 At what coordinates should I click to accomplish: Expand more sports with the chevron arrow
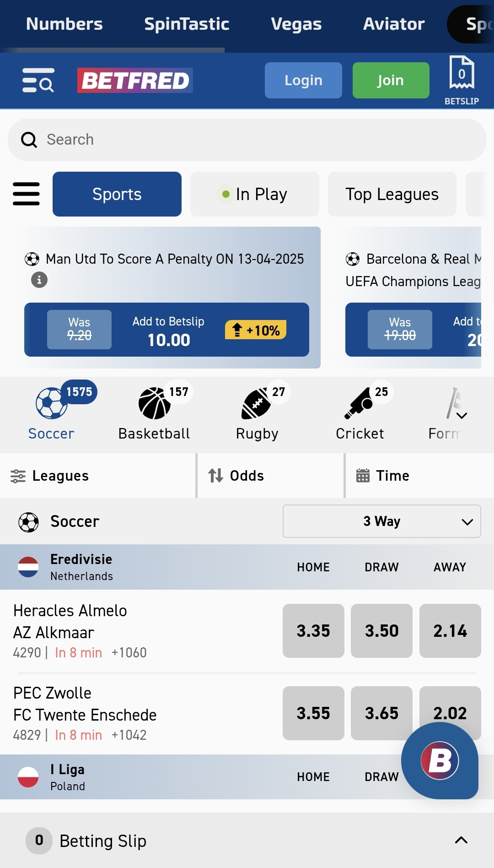[462, 416]
